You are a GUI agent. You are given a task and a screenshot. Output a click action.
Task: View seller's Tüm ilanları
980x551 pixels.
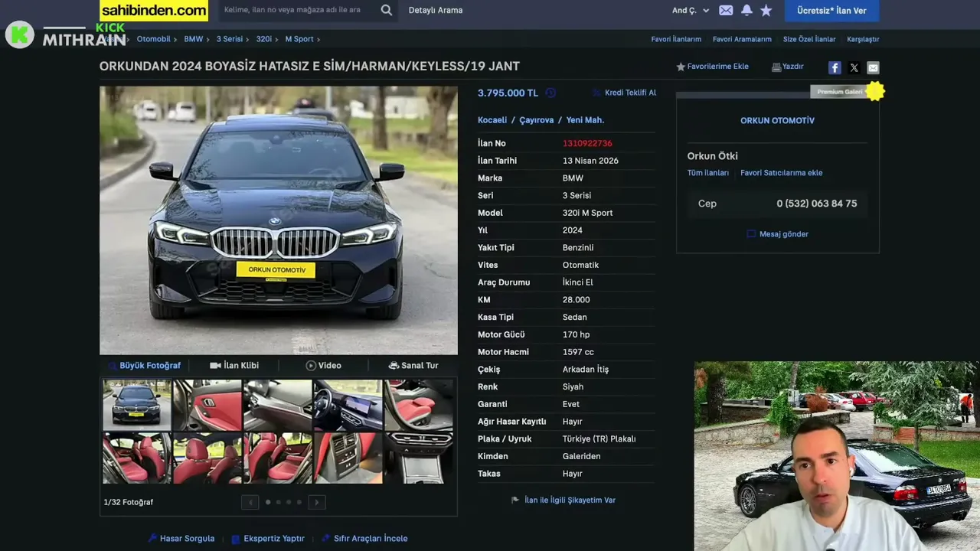pos(708,173)
